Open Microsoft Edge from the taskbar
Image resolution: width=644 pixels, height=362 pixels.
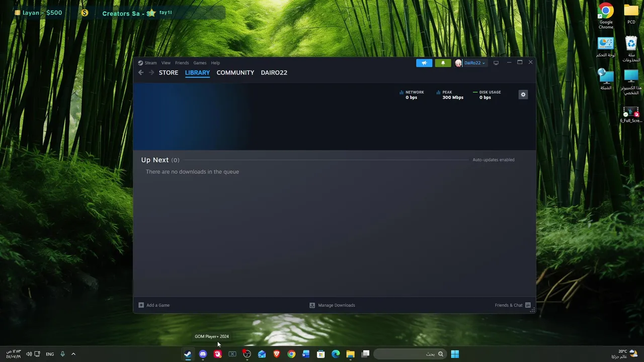coord(336,354)
